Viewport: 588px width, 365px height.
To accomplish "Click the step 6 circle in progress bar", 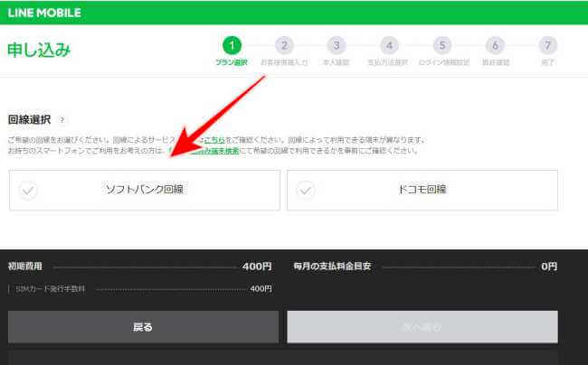I will [x=495, y=46].
